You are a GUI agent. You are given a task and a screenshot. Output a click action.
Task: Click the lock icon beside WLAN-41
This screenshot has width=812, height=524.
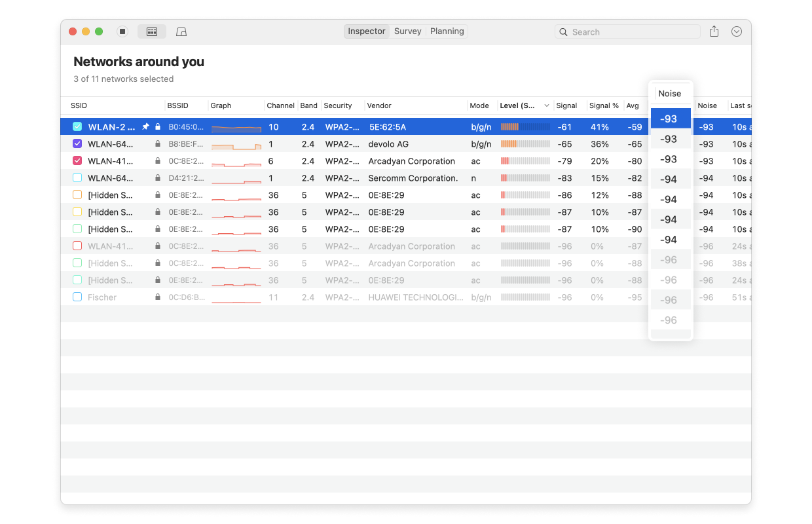point(157,160)
